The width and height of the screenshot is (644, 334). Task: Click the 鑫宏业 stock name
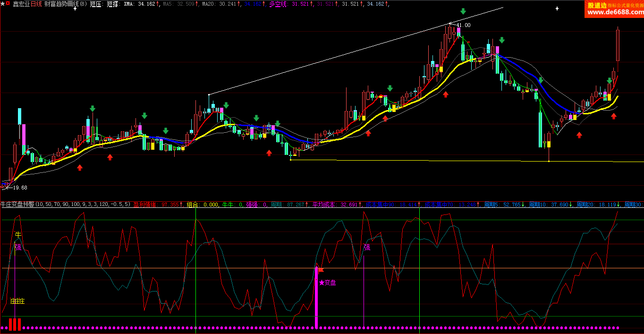point(21,4)
